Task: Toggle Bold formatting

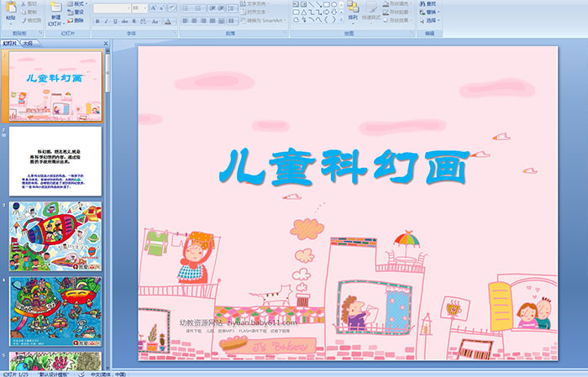Action: coord(97,21)
